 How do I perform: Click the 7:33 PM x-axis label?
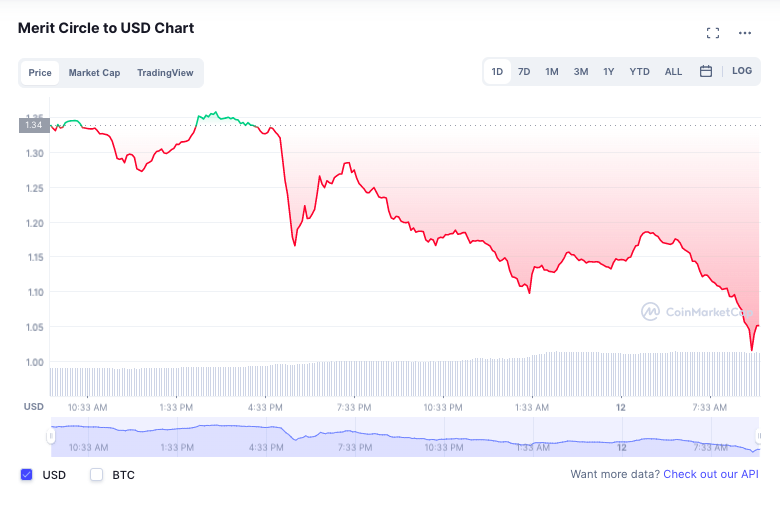click(354, 408)
